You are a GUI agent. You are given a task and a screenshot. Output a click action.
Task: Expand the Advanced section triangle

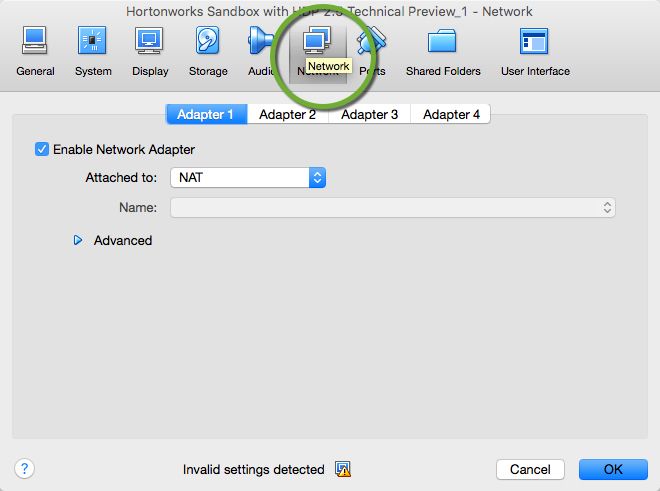click(x=78, y=240)
